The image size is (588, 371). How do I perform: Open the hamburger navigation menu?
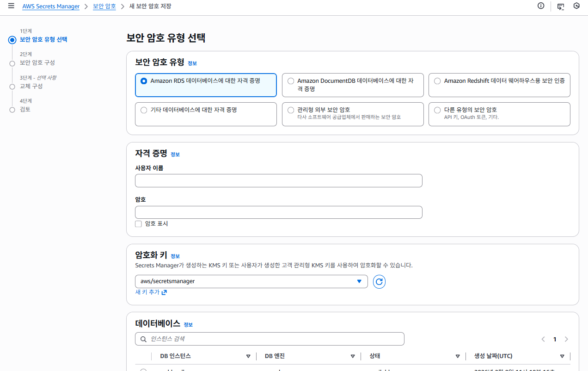click(11, 6)
